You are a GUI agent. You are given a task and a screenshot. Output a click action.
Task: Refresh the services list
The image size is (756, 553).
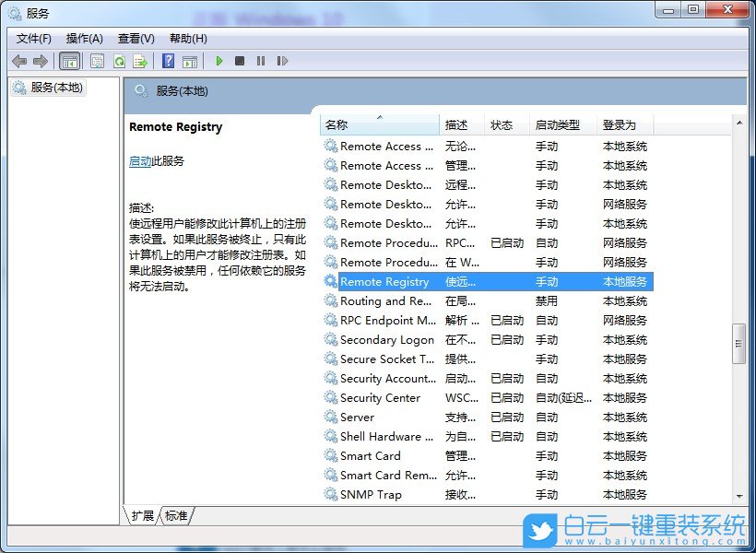coord(120,61)
